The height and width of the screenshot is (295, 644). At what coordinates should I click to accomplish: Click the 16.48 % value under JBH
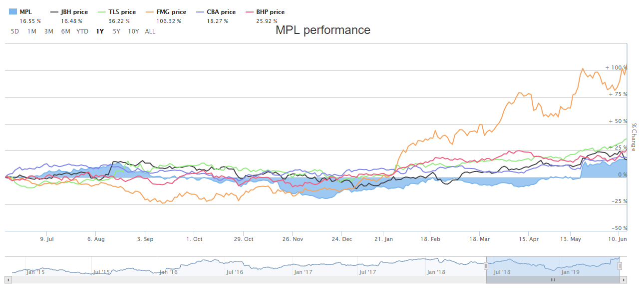(x=72, y=21)
